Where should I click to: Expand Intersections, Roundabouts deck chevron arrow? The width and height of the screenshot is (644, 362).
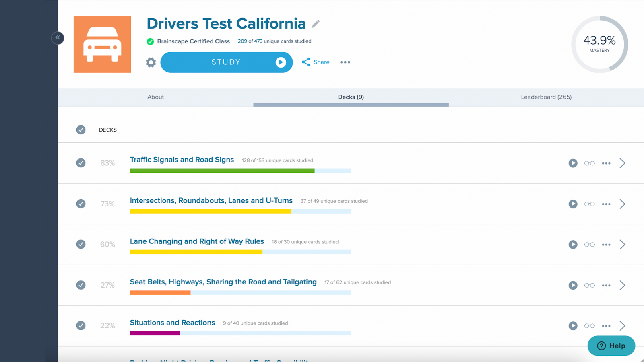622,204
